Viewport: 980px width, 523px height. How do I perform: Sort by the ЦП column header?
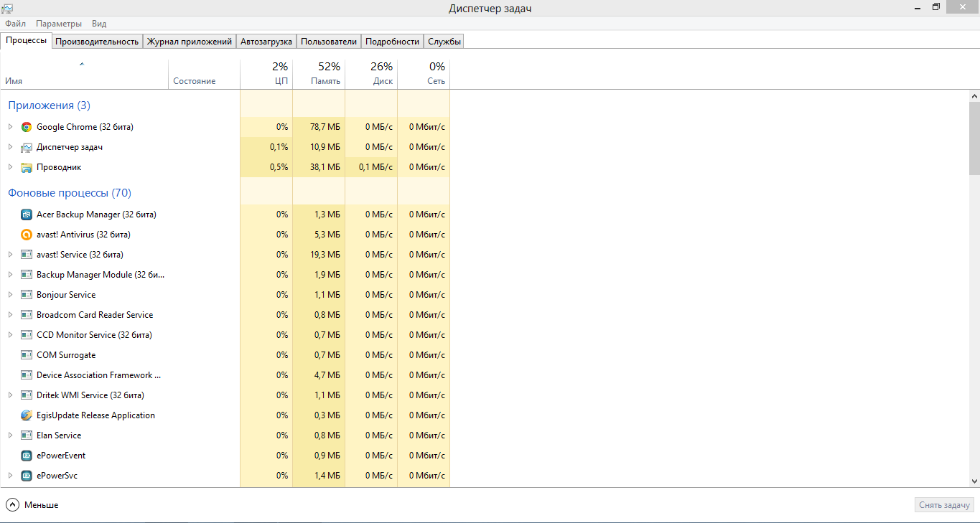click(266, 74)
